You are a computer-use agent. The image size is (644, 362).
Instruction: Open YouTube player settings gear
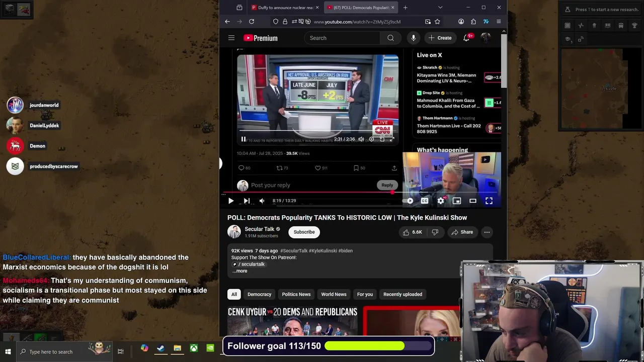pos(441,201)
